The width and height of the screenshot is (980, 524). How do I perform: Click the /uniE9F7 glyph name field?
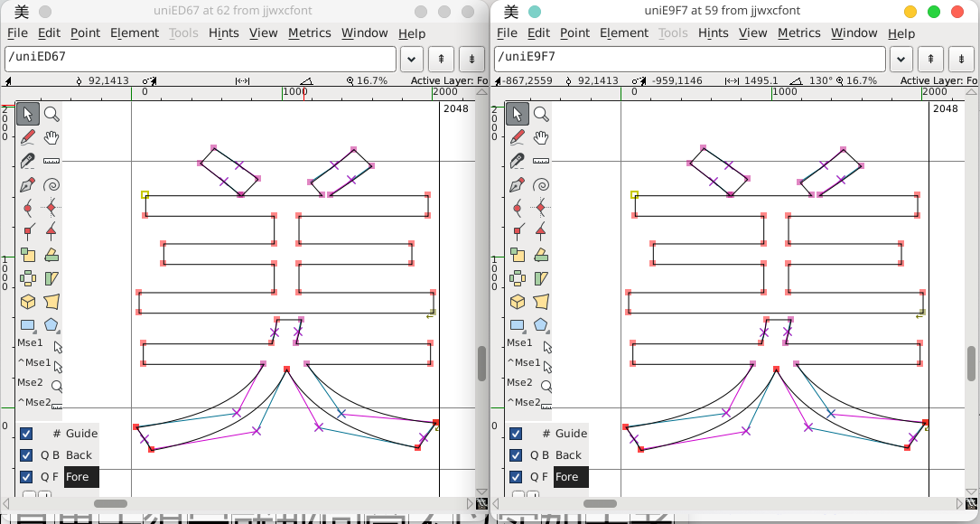(x=690, y=59)
